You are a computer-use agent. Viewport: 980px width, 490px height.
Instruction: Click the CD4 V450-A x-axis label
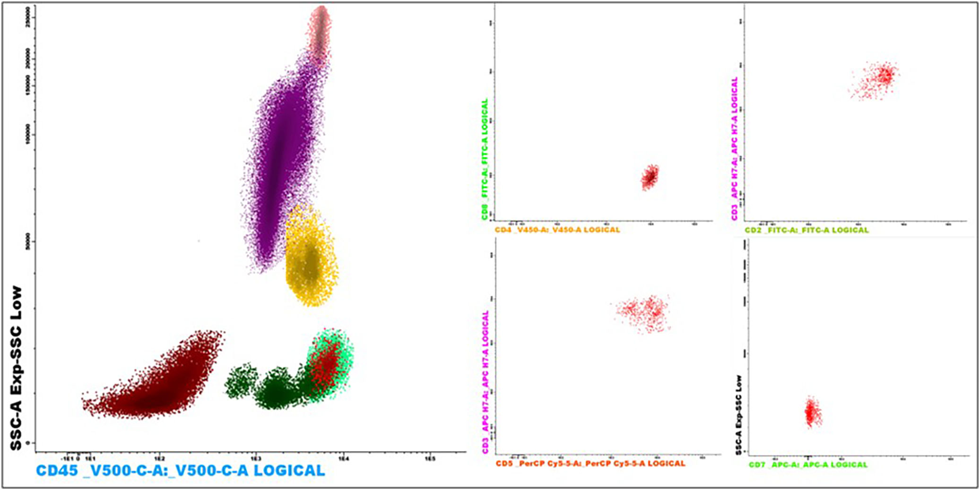(557, 230)
